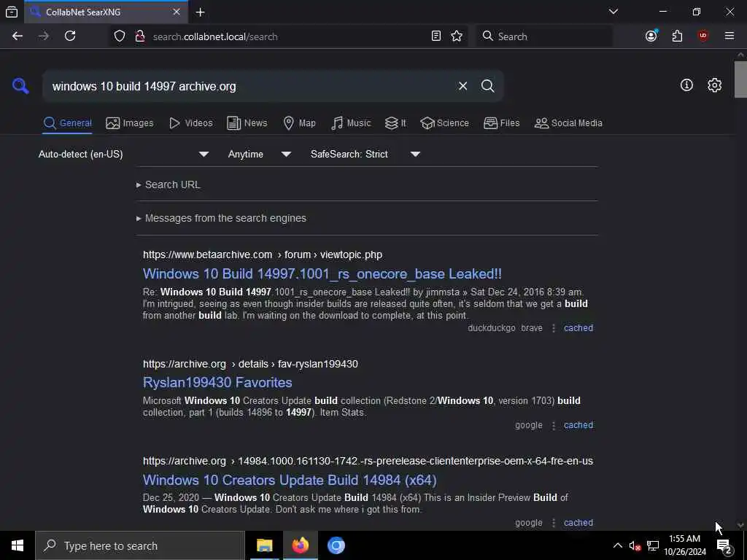Open tracking protection shield icon
The width and height of the screenshot is (747, 560).
(120, 36)
